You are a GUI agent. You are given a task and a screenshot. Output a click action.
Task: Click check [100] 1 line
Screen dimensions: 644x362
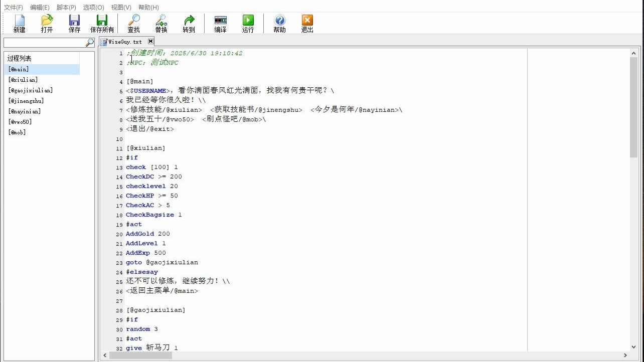[152, 167]
